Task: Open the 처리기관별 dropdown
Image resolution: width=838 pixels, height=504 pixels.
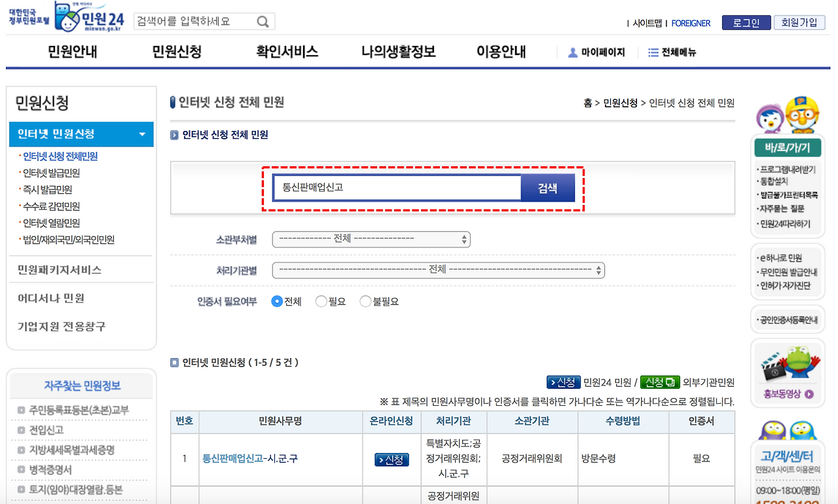Action: pos(438,270)
